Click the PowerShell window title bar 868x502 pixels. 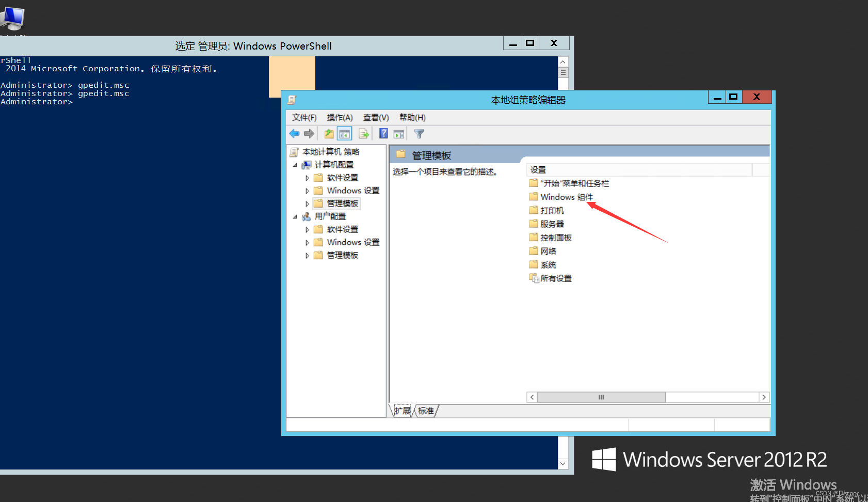click(x=253, y=46)
